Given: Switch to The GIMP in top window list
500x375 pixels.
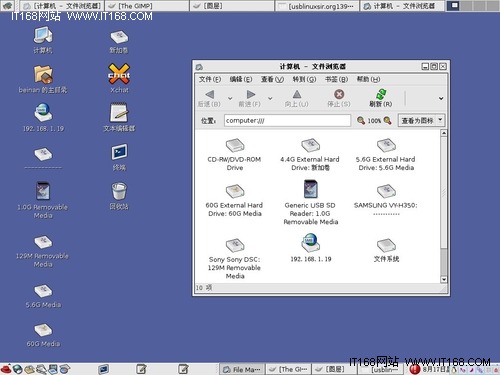Looking at the screenshot, I should point(147,6).
